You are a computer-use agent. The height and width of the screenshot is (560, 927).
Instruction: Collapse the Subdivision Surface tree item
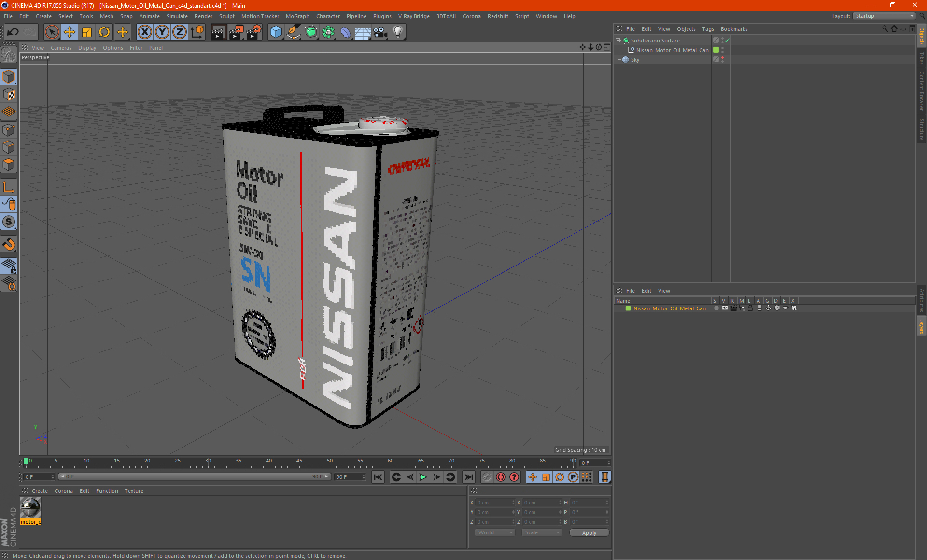618,41
